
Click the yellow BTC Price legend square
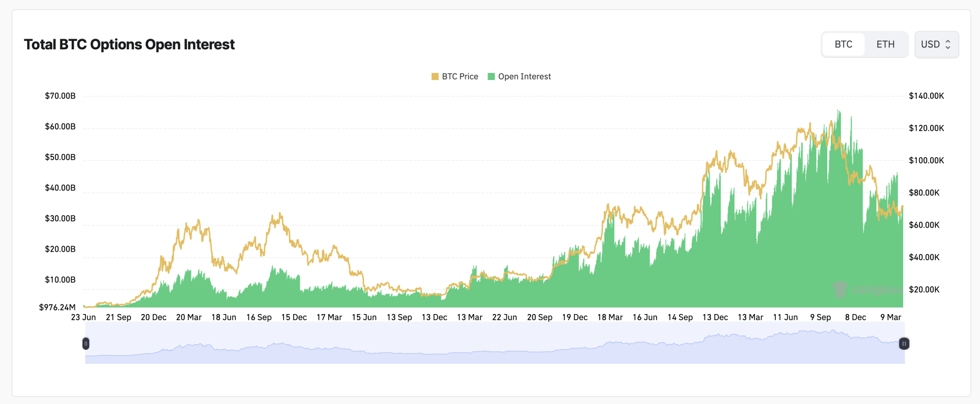point(435,76)
